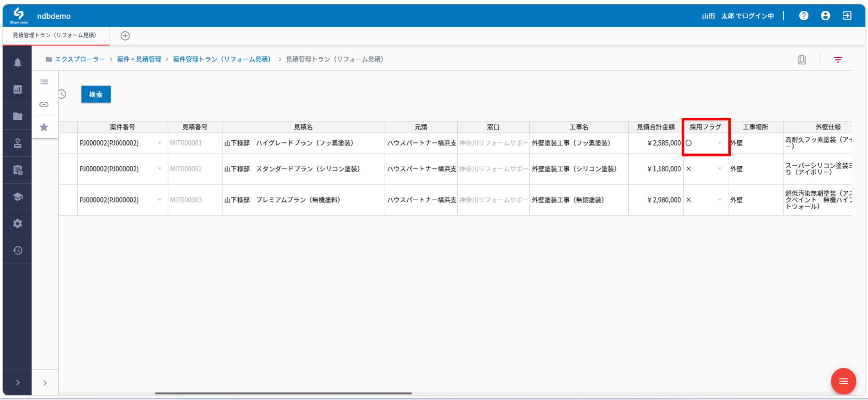Open the folder icon in sidebar

[17, 116]
